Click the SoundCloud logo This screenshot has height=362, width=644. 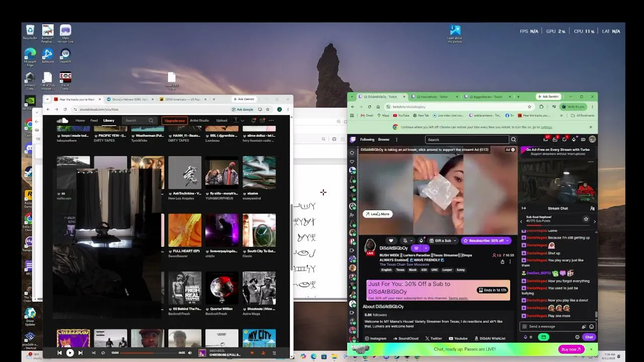click(x=62, y=121)
